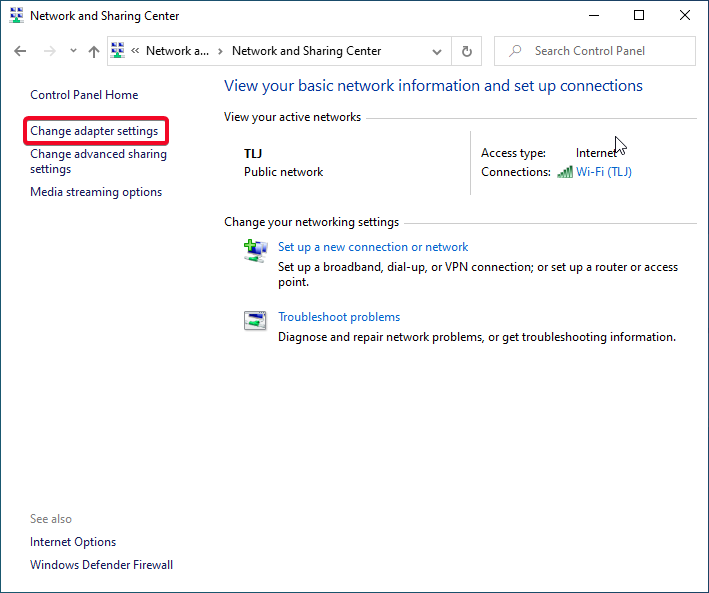Click the Back navigation arrow
The width and height of the screenshot is (709, 593).
tap(21, 51)
